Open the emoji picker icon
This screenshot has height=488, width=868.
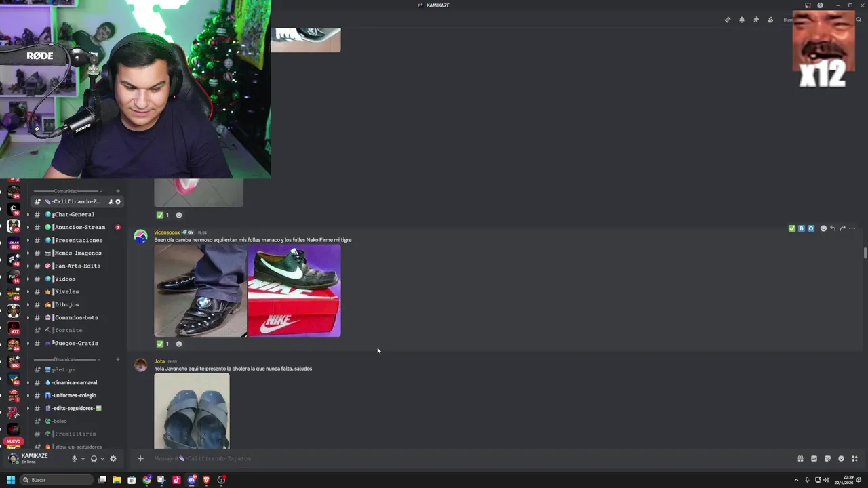coord(841,458)
